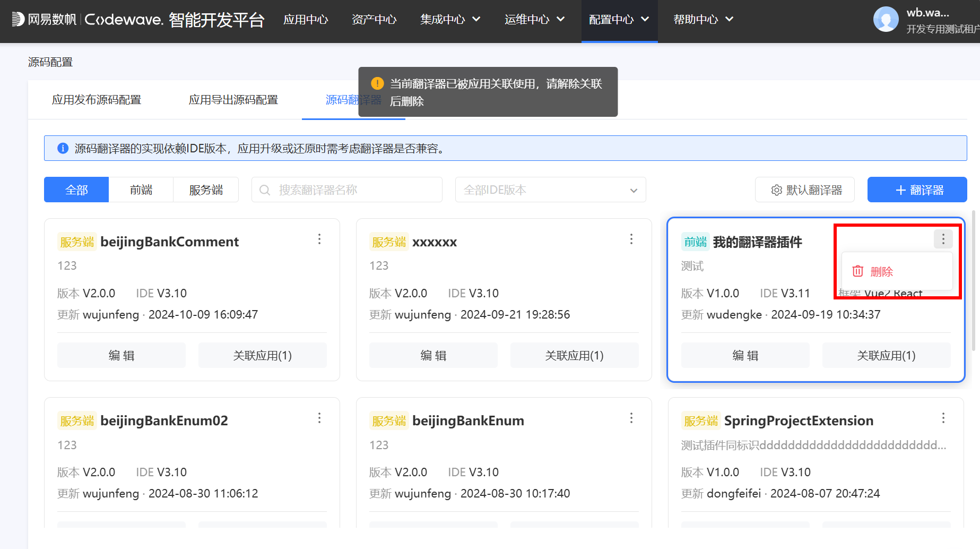Click the 默认翻译器 button
Screen dimensions: 980x549
805,190
